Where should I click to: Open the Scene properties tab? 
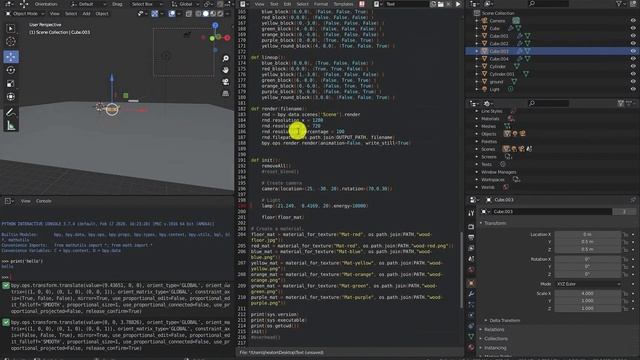pos(471,259)
